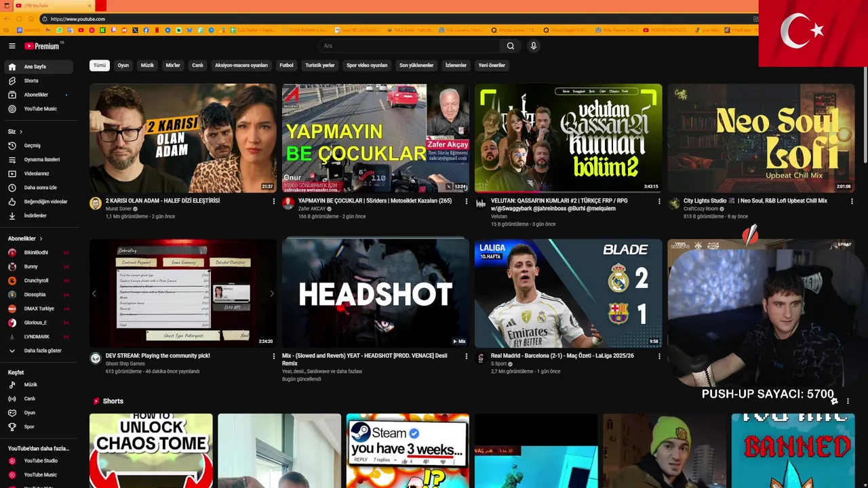Click the address bar URL
Screen dimensions: 868x488
pyautogui.click(x=77, y=19)
